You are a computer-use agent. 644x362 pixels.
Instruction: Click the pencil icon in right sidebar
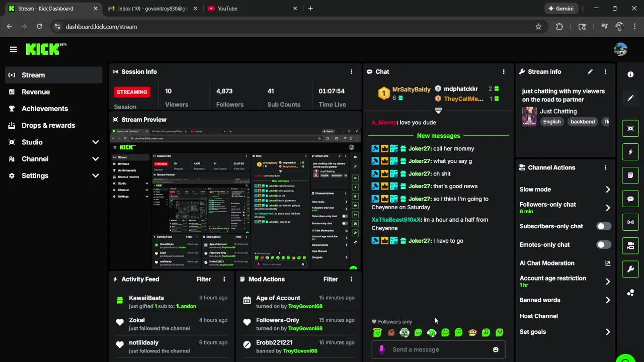pyautogui.click(x=630, y=98)
